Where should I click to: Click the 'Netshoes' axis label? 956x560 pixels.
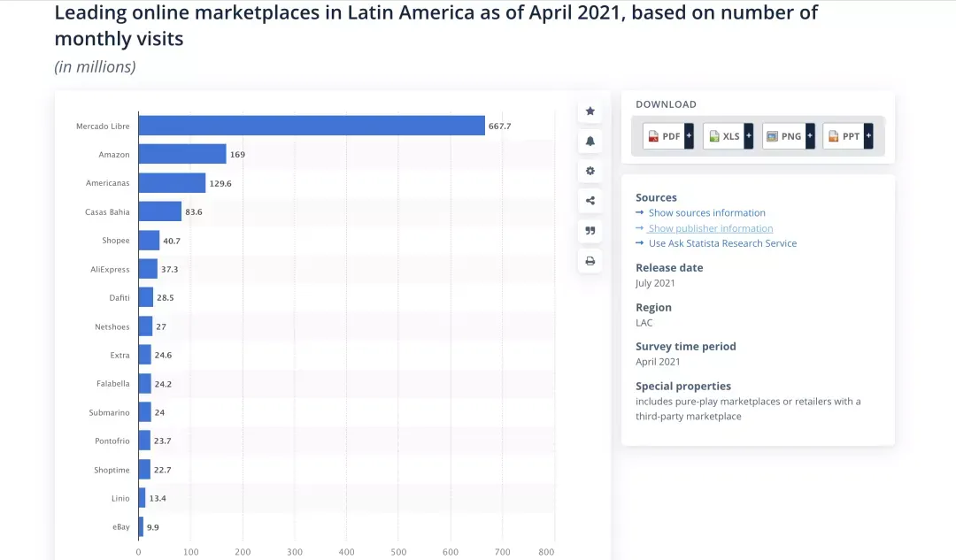[x=112, y=326]
